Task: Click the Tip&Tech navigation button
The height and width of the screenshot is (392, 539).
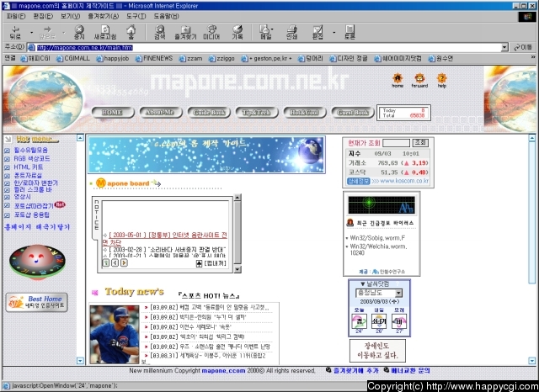Action: click(256, 112)
